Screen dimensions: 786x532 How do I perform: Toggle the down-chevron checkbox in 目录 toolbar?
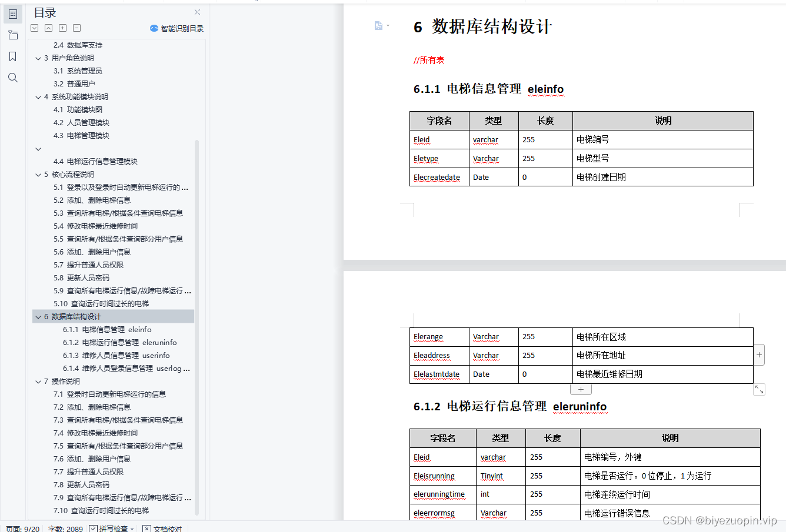coord(34,28)
